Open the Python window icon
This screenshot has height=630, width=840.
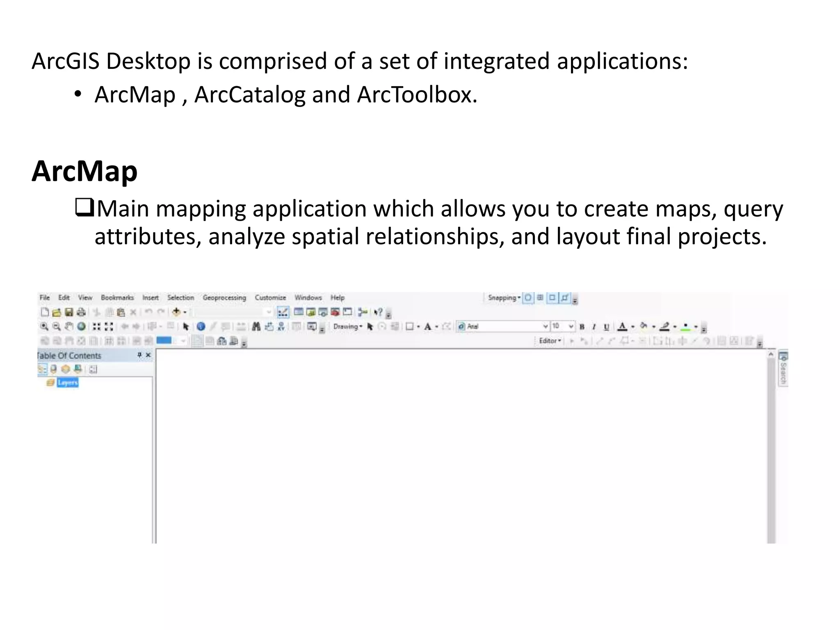pos(347,312)
